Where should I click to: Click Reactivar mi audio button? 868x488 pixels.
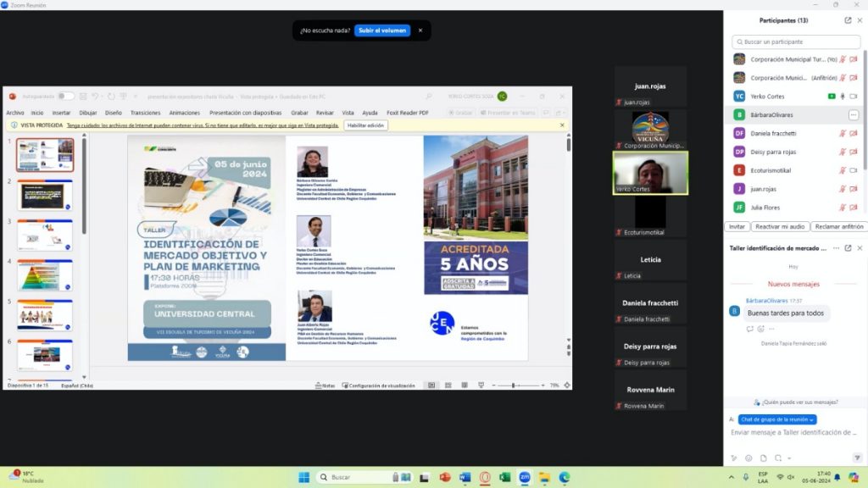click(x=780, y=227)
